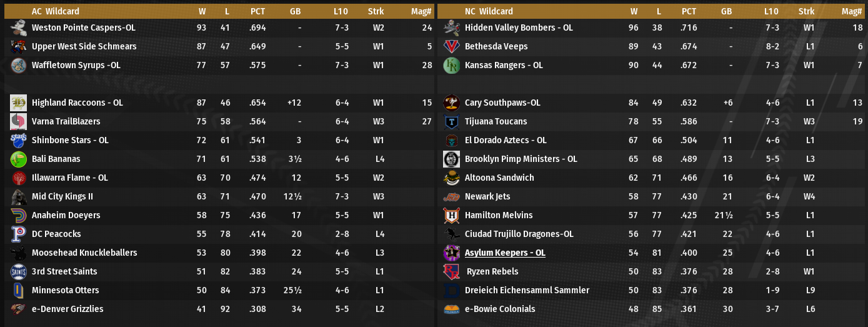Click the Kansas Rangers logo icon
This screenshot has height=327, width=868.
(451, 65)
